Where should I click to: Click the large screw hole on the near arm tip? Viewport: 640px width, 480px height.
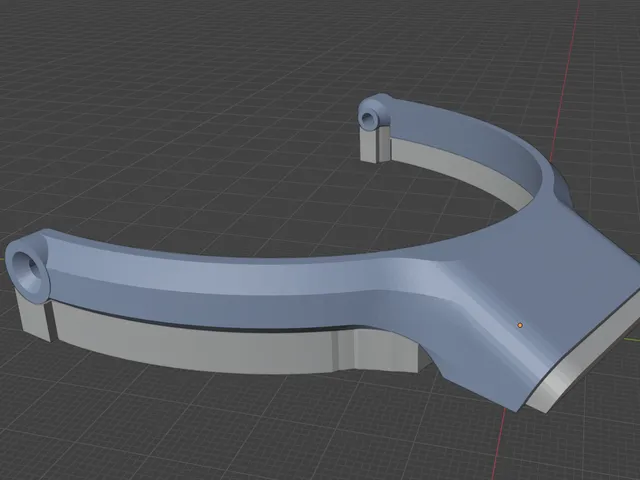[27, 270]
